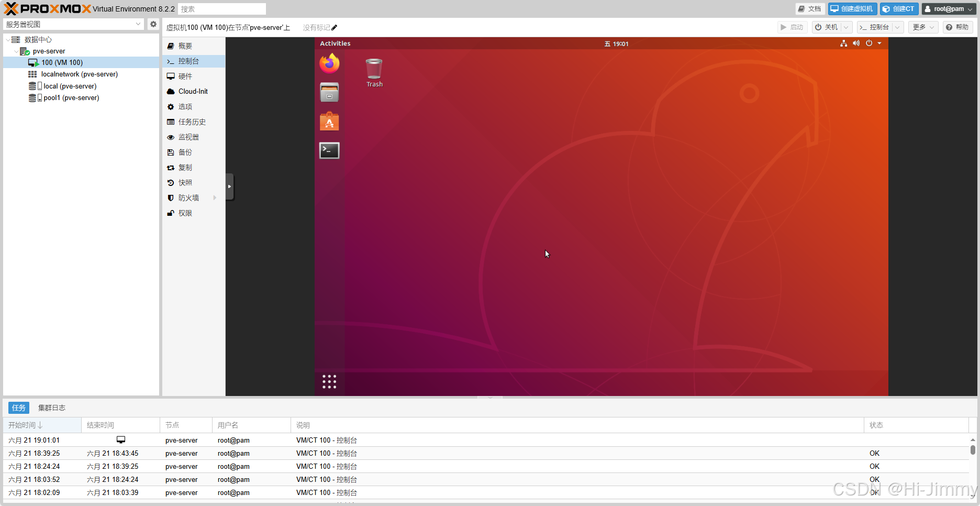Sort by 开始时间 column header
The height and width of the screenshot is (506, 980).
tap(42, 425)
